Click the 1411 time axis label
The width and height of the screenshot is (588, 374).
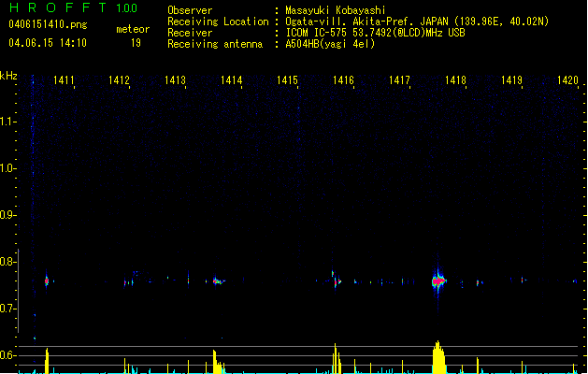(64, 79)
